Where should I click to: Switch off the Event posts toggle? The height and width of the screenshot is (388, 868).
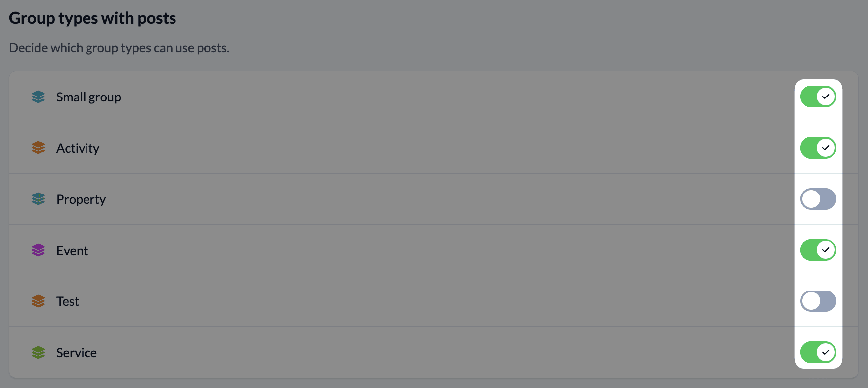click(818, 250)
